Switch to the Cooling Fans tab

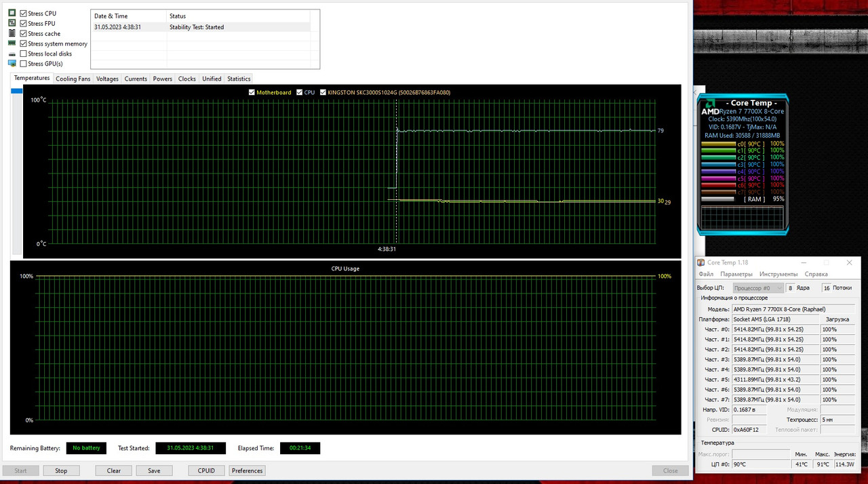pyautogui.click(x=73, y=79)
